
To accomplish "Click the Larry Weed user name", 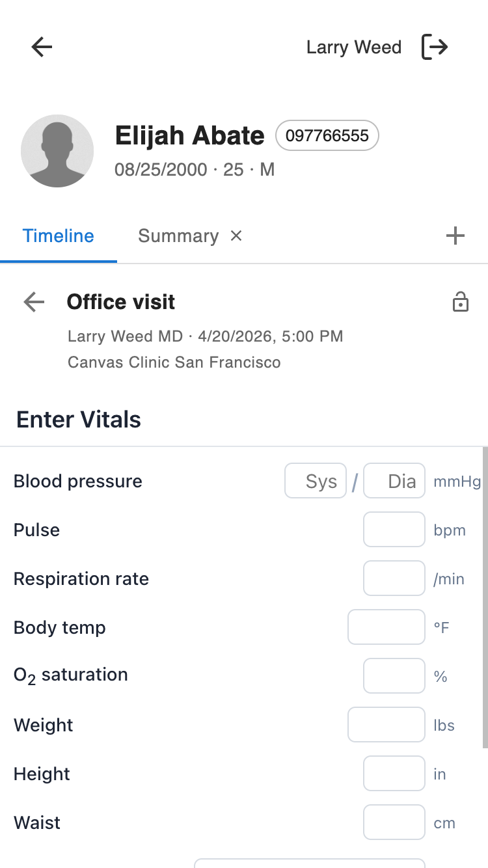I will coord(353,47).
